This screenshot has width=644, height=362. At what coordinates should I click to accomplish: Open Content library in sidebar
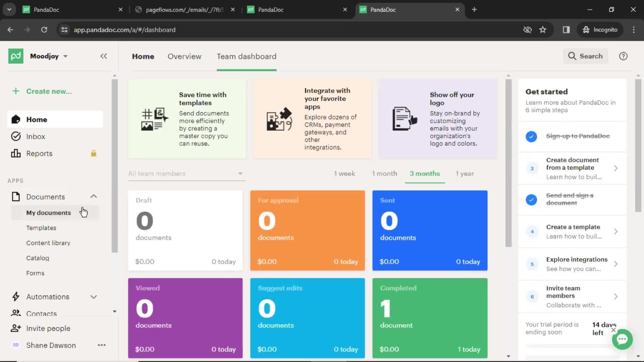pos(48,243)
